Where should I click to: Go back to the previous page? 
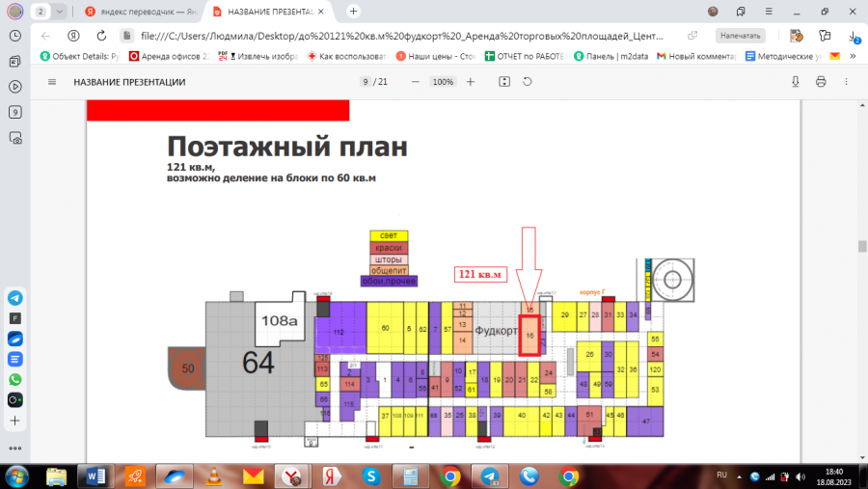(45, 36)
